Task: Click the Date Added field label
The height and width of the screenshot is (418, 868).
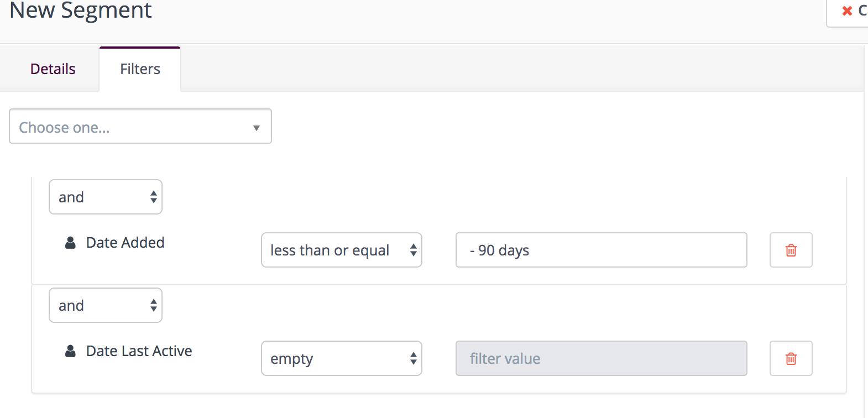Action: click(126, 243)
